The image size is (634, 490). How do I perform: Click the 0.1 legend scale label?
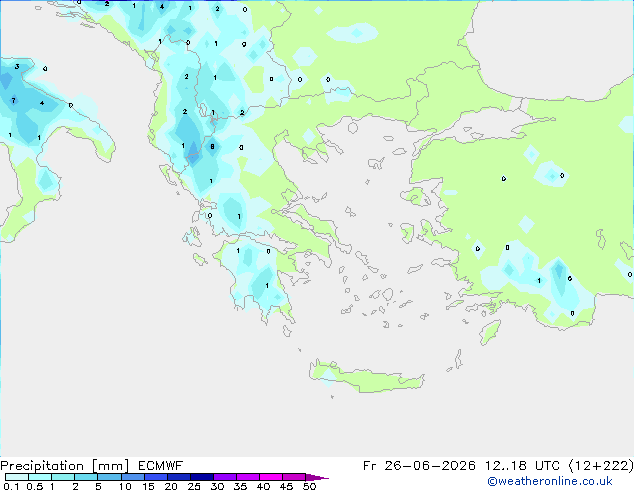(11, 486)
